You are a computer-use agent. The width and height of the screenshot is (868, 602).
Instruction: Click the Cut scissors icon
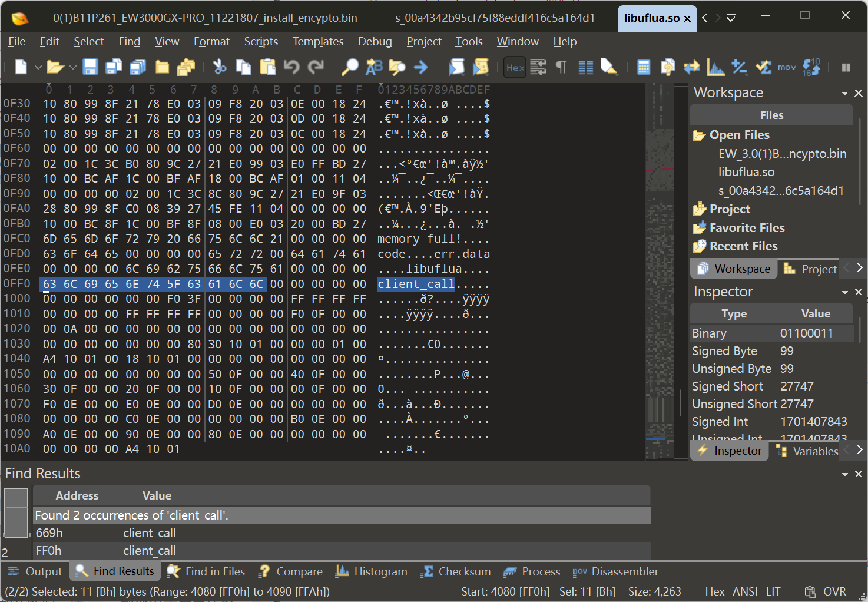tap(220, 67)
